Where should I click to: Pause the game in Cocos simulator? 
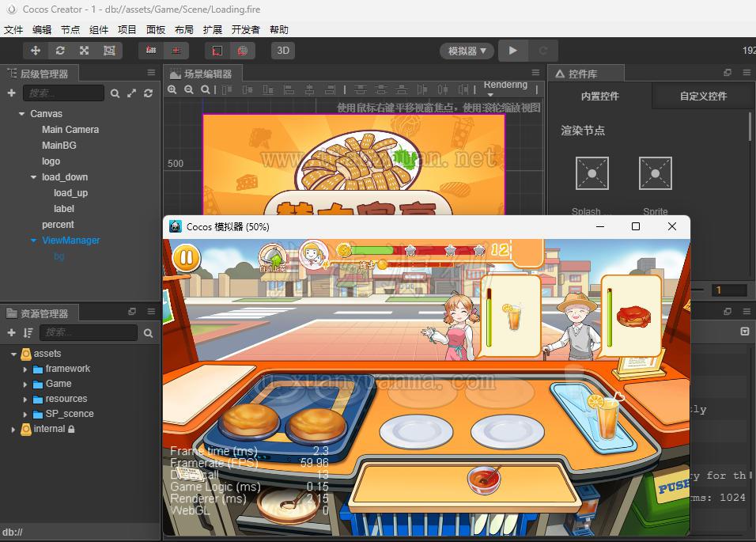(187, 258)
